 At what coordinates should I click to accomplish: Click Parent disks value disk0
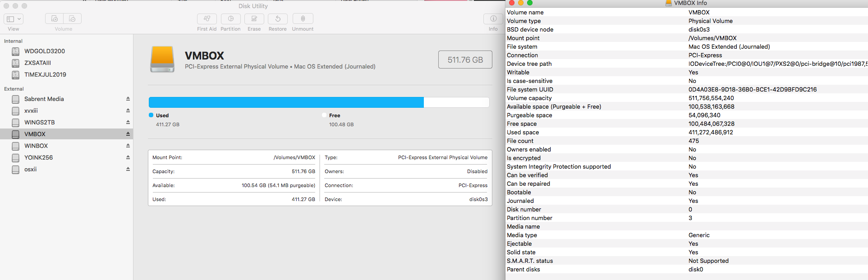pyautogui.click(x=696, y=269)
